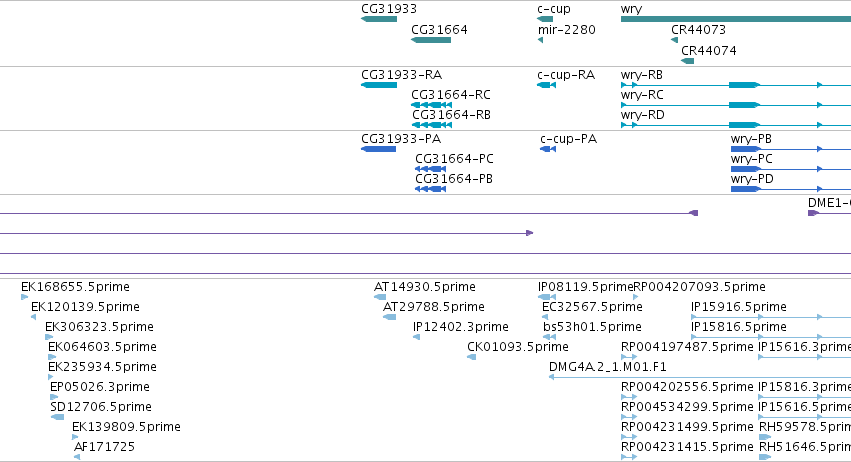
Task: Select the c-cup-PA CDS glyph
Action: coord(548,149)
